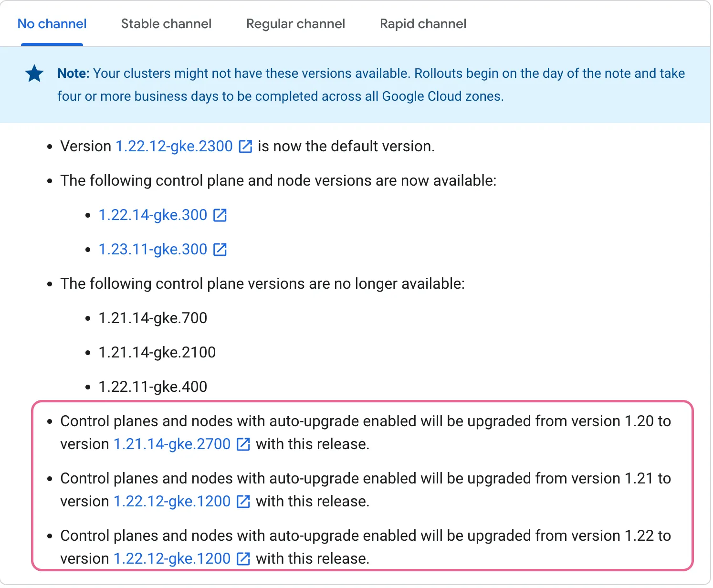Click the 1.22.11-gke.400 list entry
Viewport: 713px width, 588px height.
tap(153, 387)
